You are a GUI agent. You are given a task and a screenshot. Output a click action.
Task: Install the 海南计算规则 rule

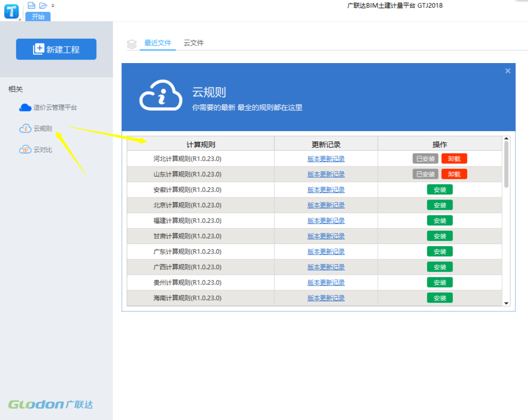click(x=440, y=298)
